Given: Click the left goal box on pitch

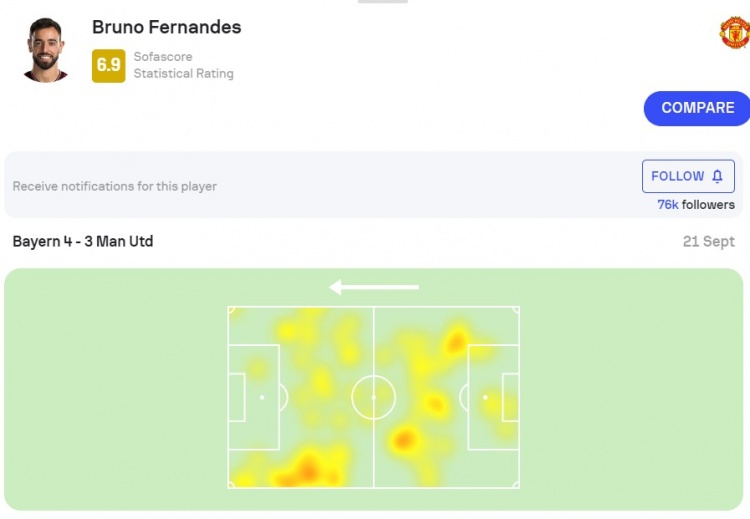Looking at the screenshot, I should point(237,398).
